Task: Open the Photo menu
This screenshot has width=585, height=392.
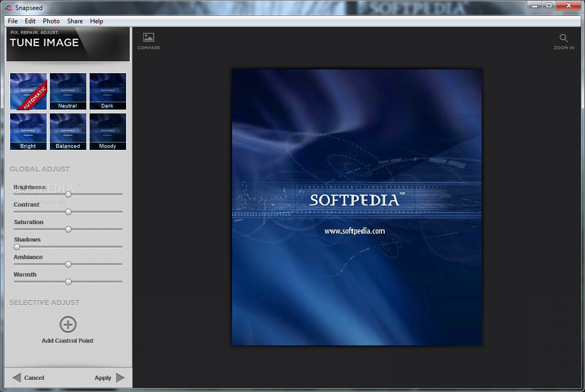Action: [x=51, y=21]
